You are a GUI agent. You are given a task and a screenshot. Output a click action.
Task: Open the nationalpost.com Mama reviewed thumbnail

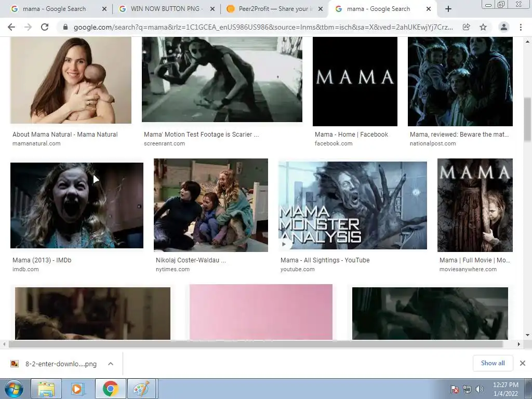point(460,82)
